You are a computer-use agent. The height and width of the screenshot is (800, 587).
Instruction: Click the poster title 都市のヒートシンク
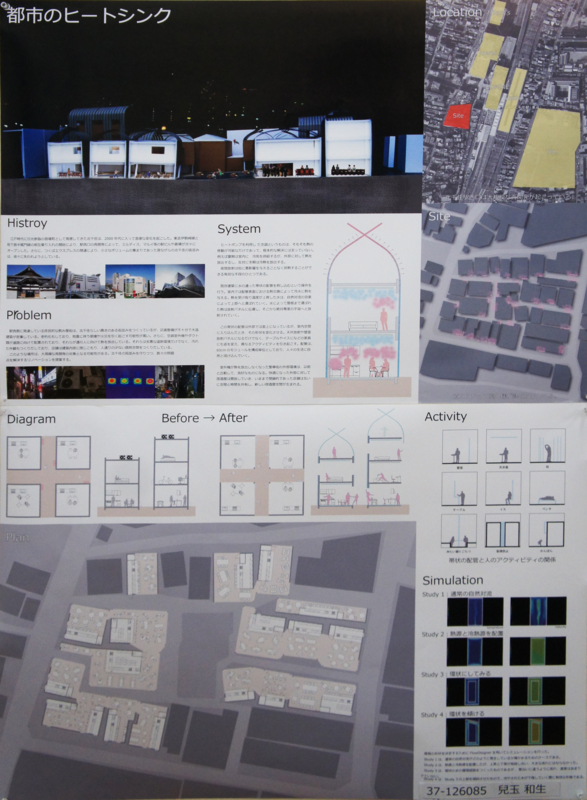(89, 16)
